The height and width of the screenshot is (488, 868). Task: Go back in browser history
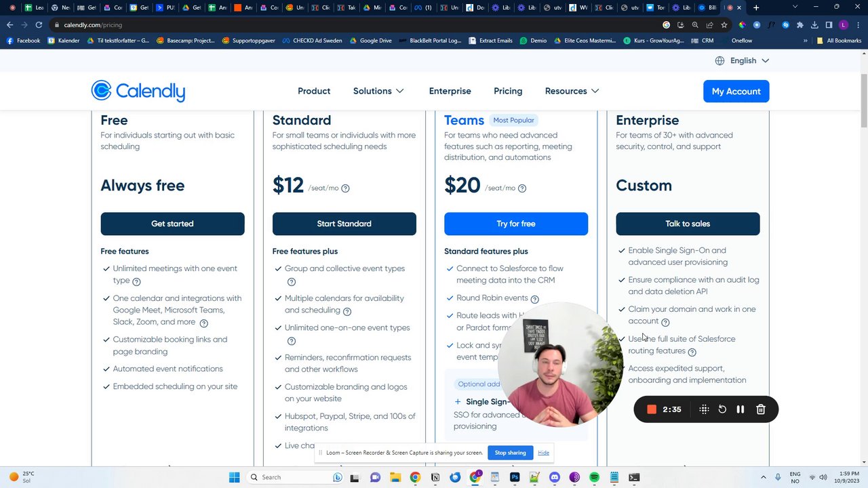click(x=9, y=24)
